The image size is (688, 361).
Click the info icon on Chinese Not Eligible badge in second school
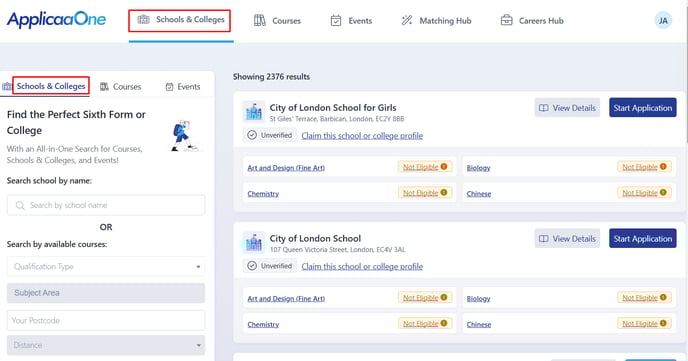click(663, 323)
